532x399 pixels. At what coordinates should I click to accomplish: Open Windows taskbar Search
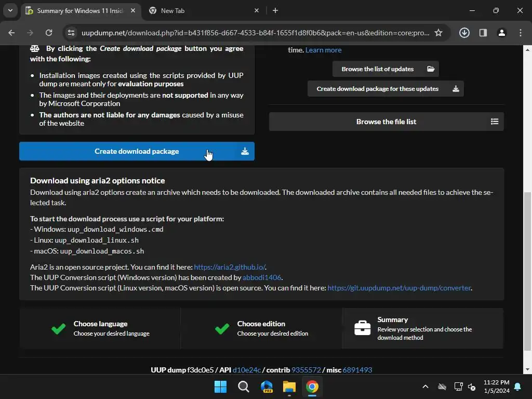243,387
